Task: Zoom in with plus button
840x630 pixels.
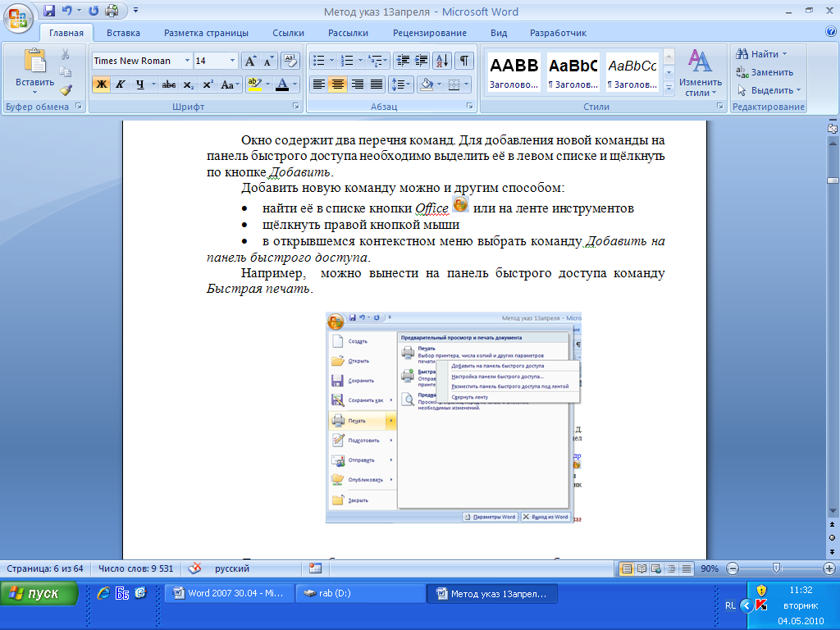Action: (x=829, y=568)
